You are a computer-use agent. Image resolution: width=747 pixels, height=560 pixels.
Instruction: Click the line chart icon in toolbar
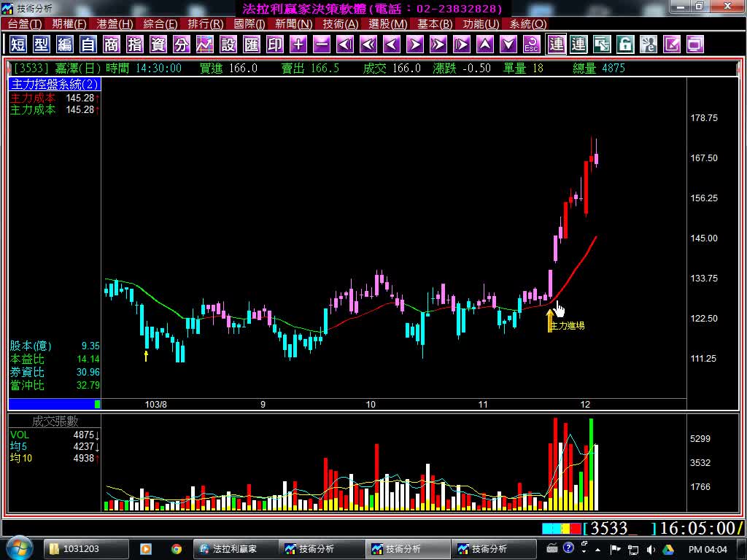coord(205,44)
